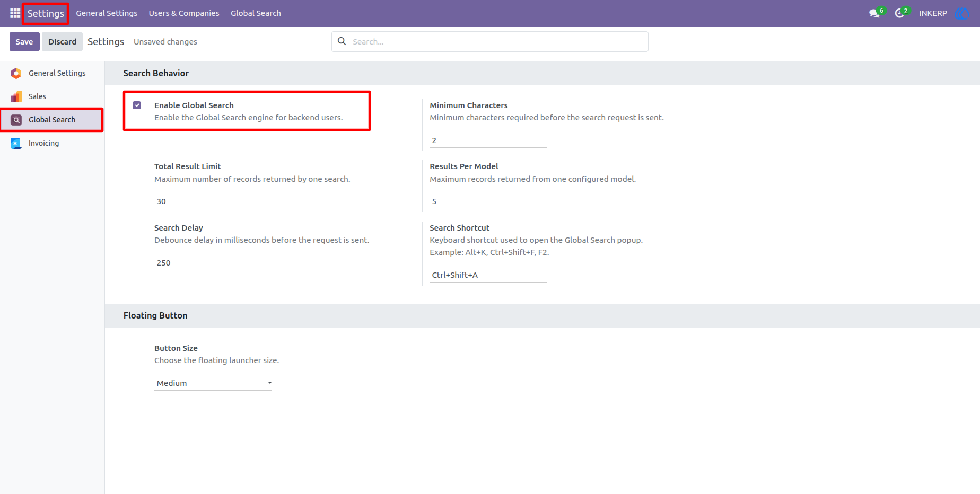Viewport: 980px width, 494px height.
Task: Click the Global Search magnifier icon in sidebar
Action: (16, 120)
